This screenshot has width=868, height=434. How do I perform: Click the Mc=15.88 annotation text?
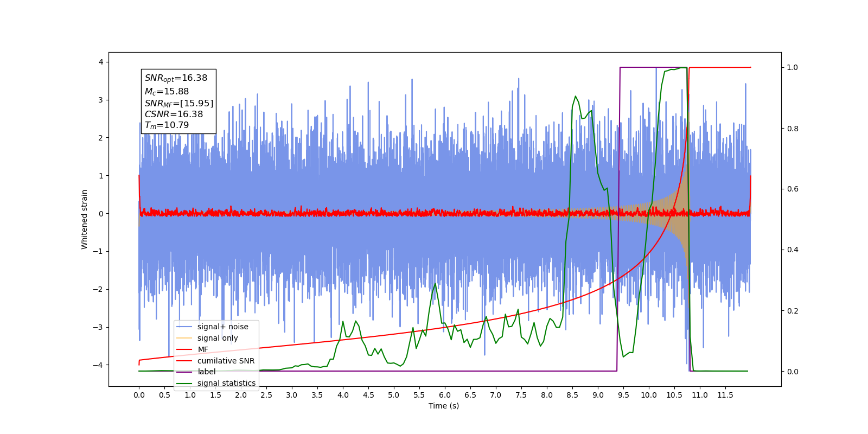point(167,92)
